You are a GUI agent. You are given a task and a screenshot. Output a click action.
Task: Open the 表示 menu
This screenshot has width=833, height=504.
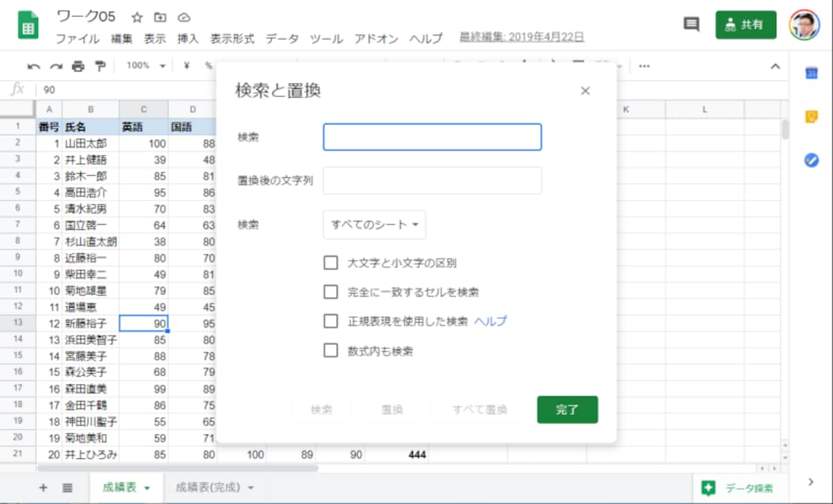[155, 38]
